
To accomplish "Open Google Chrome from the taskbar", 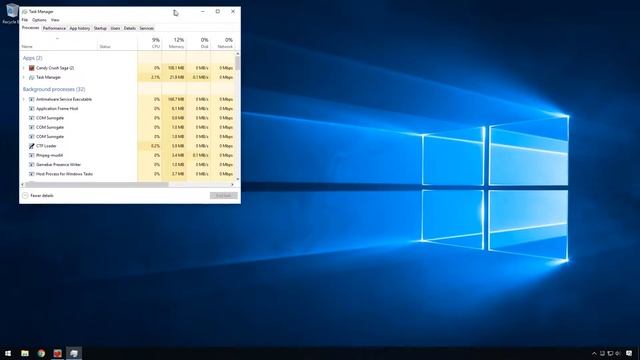I will [41, 353].
